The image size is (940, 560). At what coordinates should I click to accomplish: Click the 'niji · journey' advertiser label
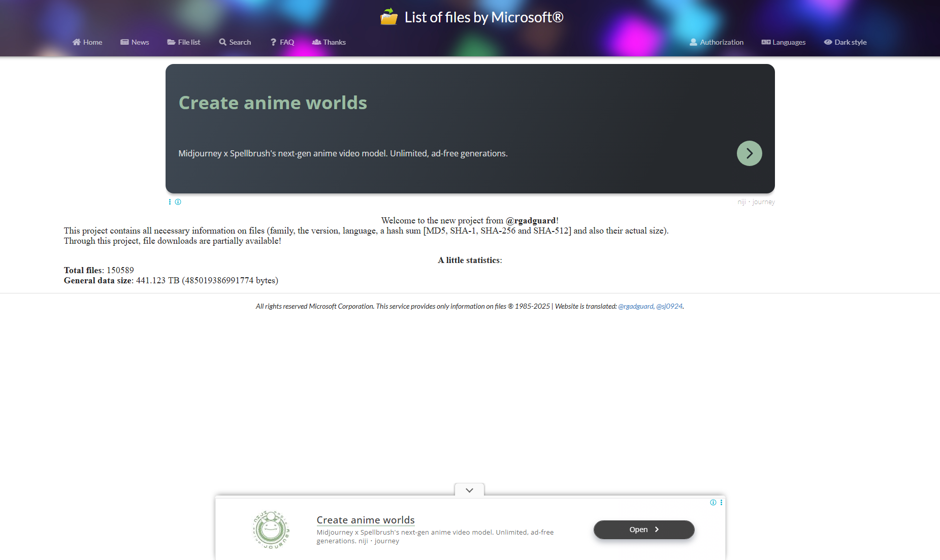point(756,202)
